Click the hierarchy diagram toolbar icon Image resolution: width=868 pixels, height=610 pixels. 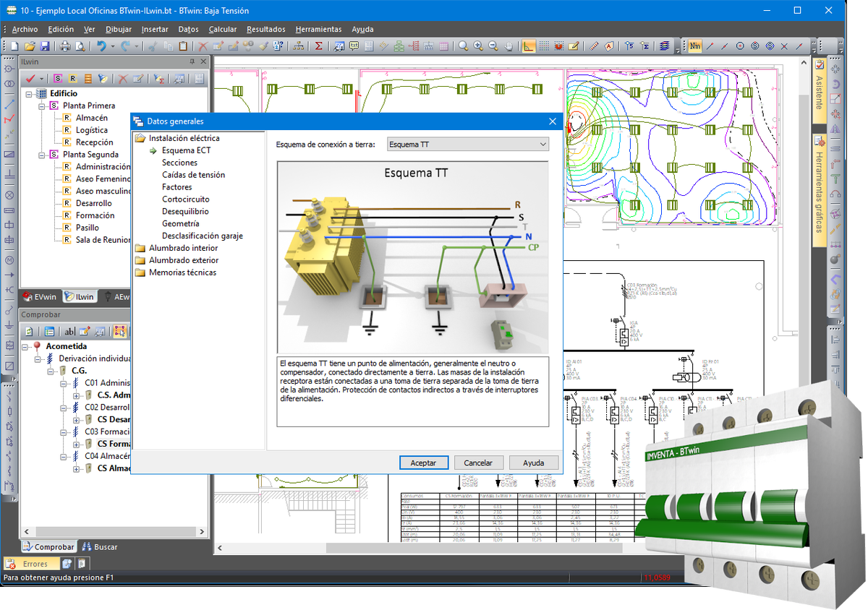[299, 46]
